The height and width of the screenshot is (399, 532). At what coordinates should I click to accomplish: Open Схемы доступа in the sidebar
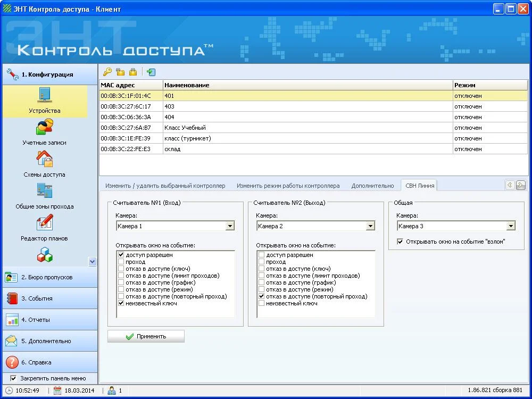coord(45,164)
